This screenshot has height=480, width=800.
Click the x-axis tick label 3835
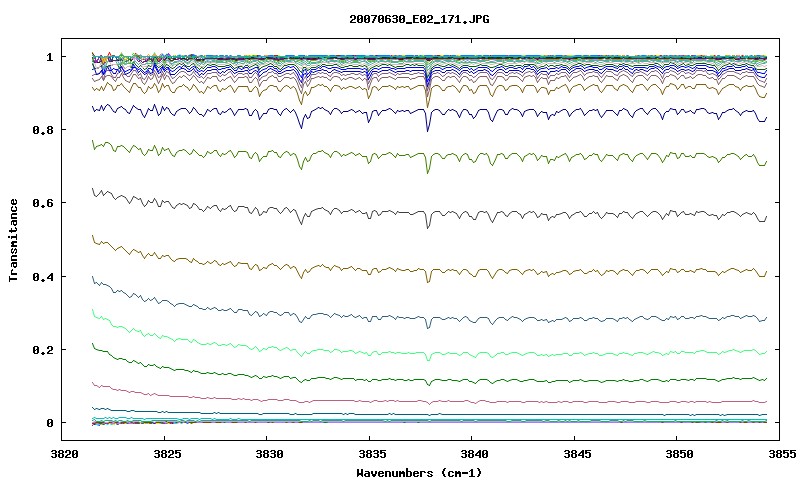click(x=372, y=454)
